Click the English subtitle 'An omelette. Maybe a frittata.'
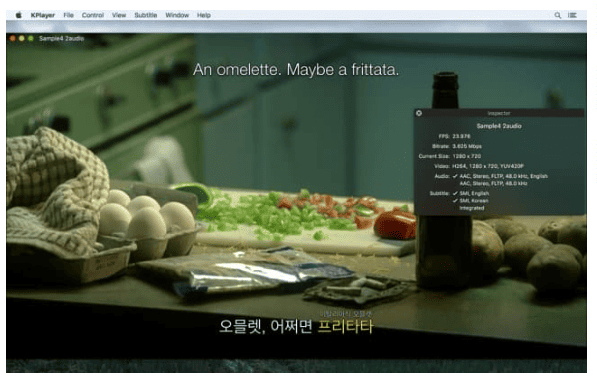The height and width of the screenshot is (378, 597). (296, 70)
